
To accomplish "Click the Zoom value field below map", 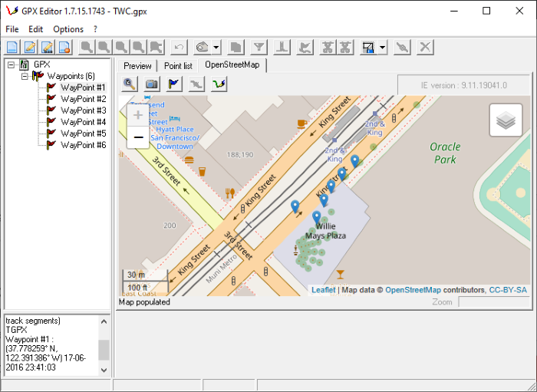I will (494, 302).
